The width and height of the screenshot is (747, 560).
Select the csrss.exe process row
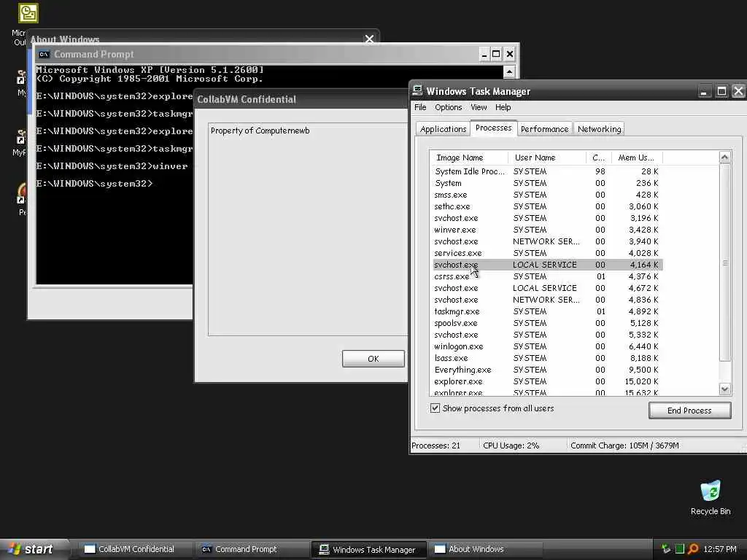(x=546, y=276)
